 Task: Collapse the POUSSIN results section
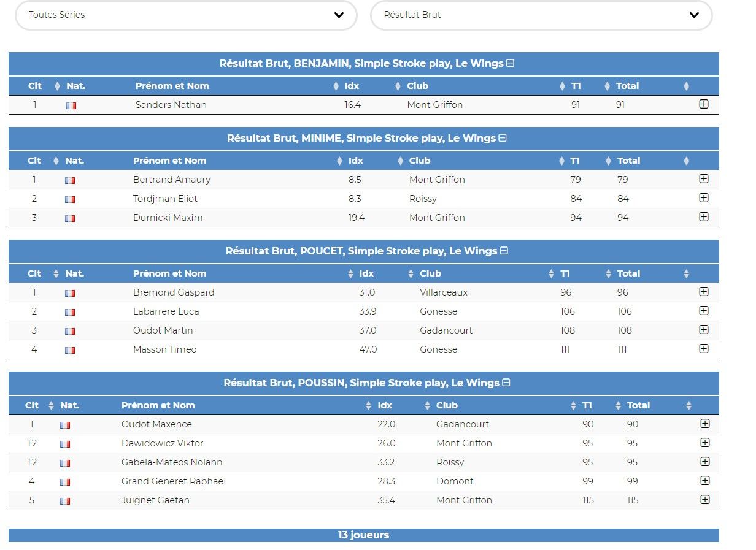click(506, 383)
